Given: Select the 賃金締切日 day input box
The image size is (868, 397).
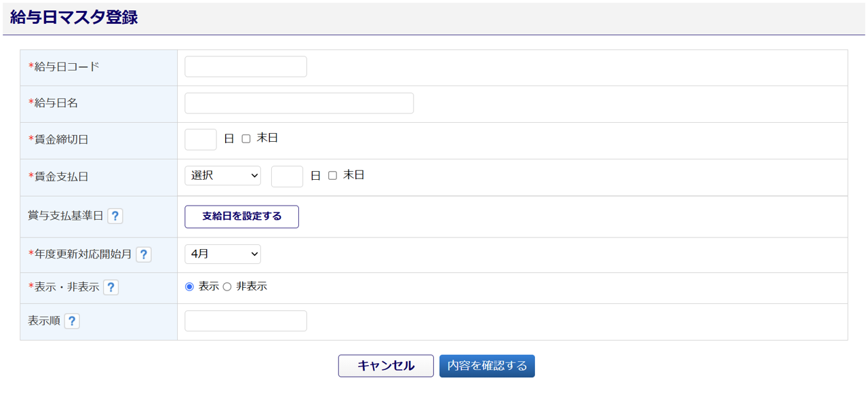Looking at the screenshot, I should 201,139.
